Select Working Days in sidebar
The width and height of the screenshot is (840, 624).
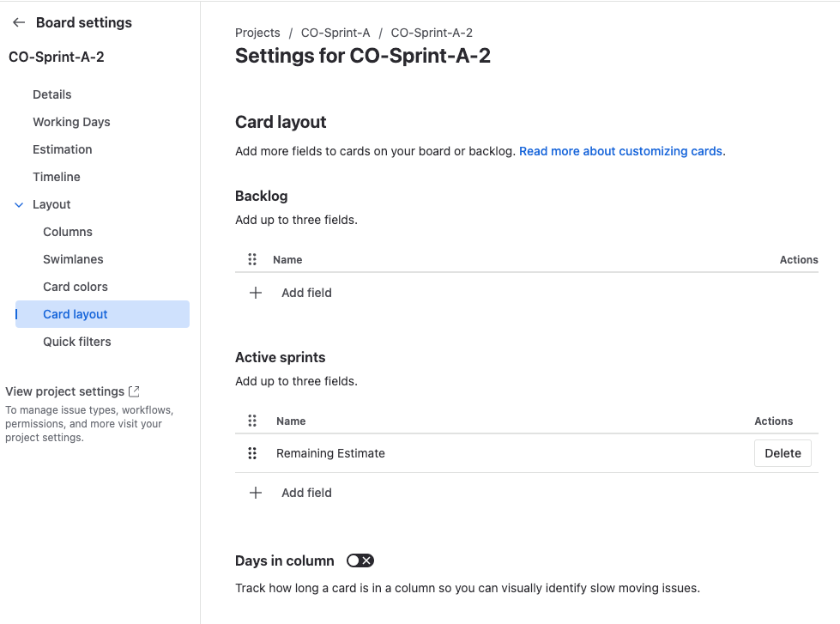coord(71,122)
